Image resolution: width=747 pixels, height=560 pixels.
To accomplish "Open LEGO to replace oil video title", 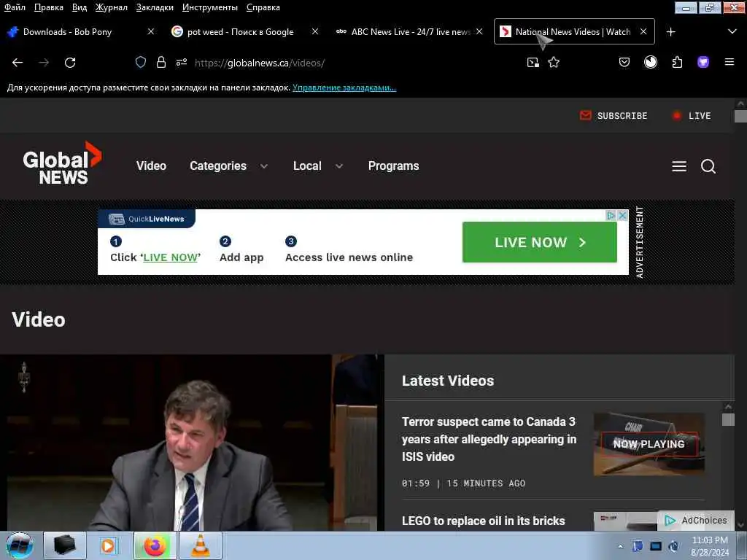I will [484, 521].
